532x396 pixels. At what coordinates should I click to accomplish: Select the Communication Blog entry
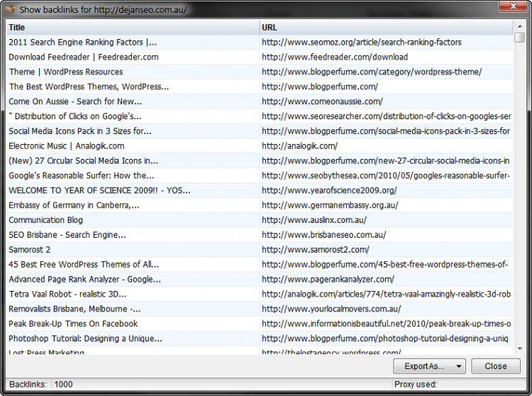45,220
